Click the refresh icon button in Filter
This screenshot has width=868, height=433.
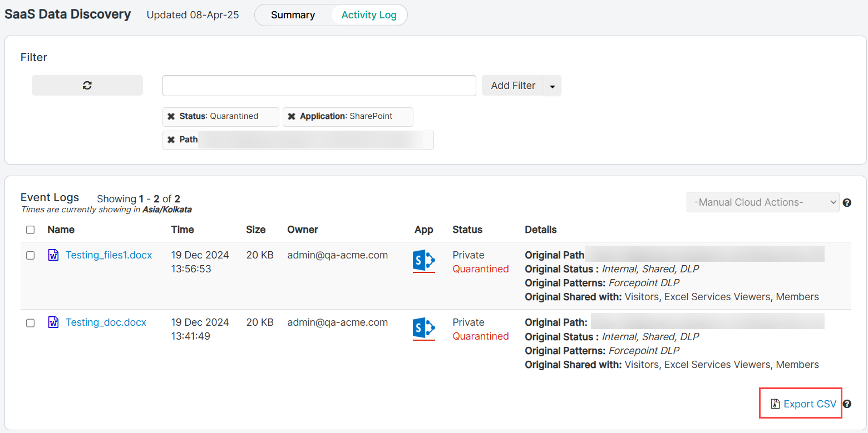(x=87, y=86)
